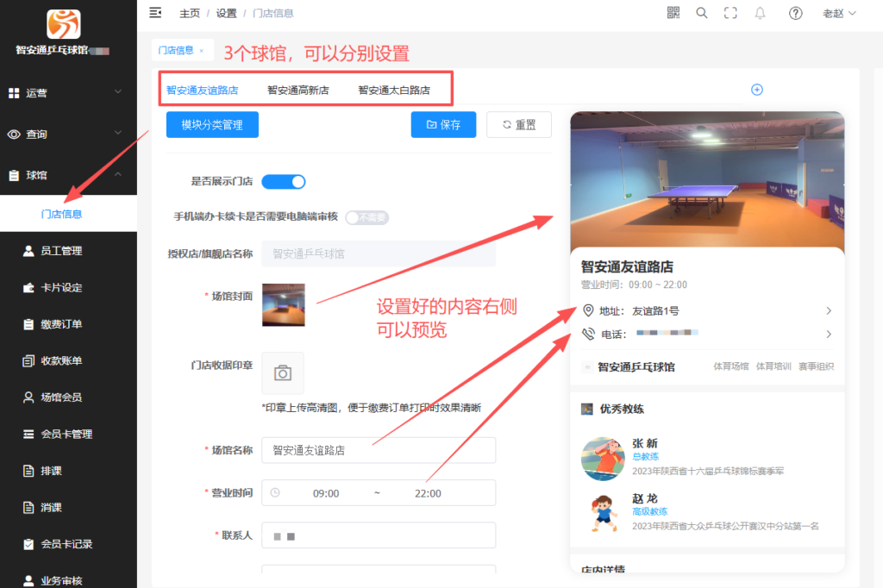Click the QR code icon in header

pyautogui.click(x=673, y=13)
